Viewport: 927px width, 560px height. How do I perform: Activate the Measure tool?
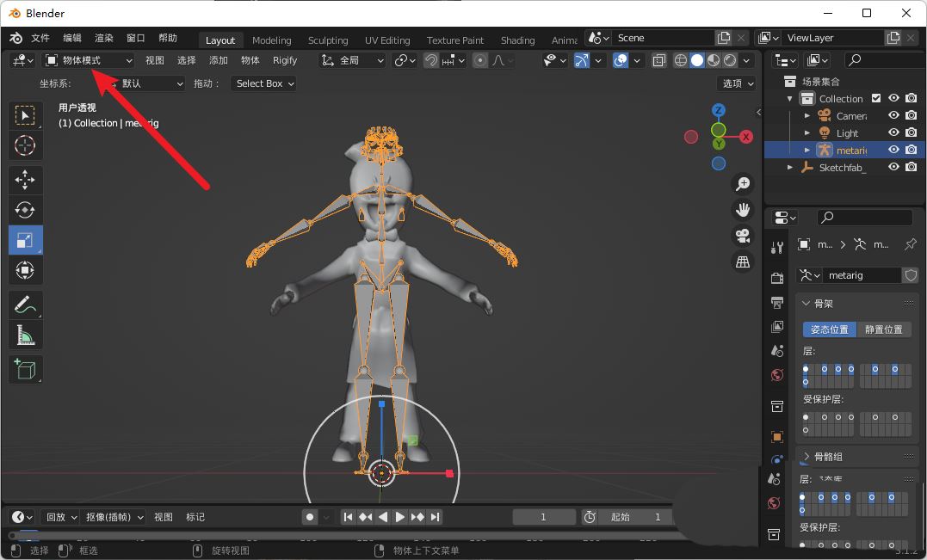[25, 334]
